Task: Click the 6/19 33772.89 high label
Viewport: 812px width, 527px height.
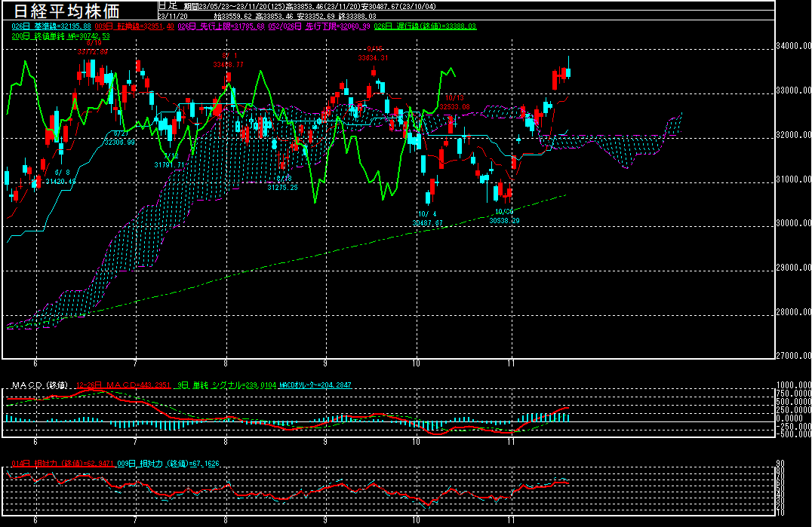Action: click(93, 47)
